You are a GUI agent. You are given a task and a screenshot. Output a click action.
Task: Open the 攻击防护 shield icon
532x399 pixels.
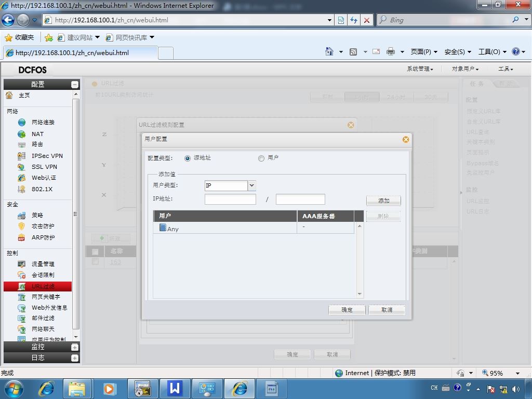click(x=22, y=227)
